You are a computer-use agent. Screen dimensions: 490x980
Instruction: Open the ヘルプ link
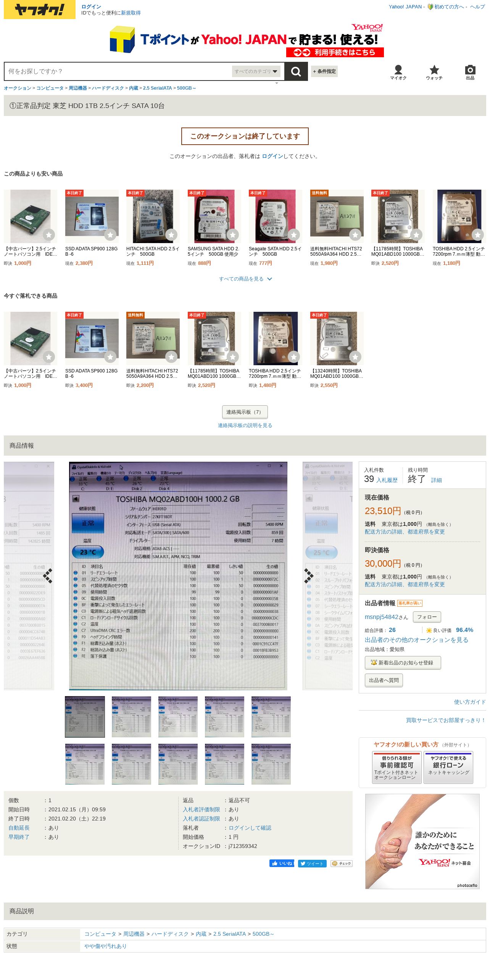[x=477, y=6]
